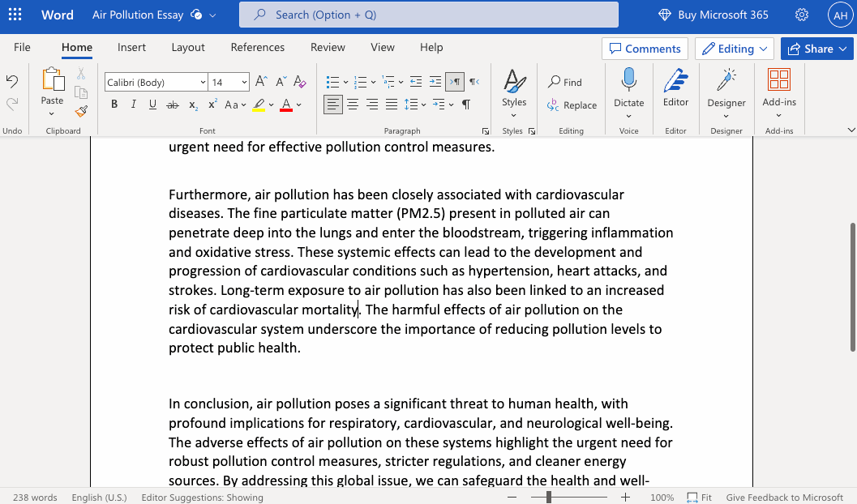
Task: Click the Replace tool
Action: tap(572, 105)
